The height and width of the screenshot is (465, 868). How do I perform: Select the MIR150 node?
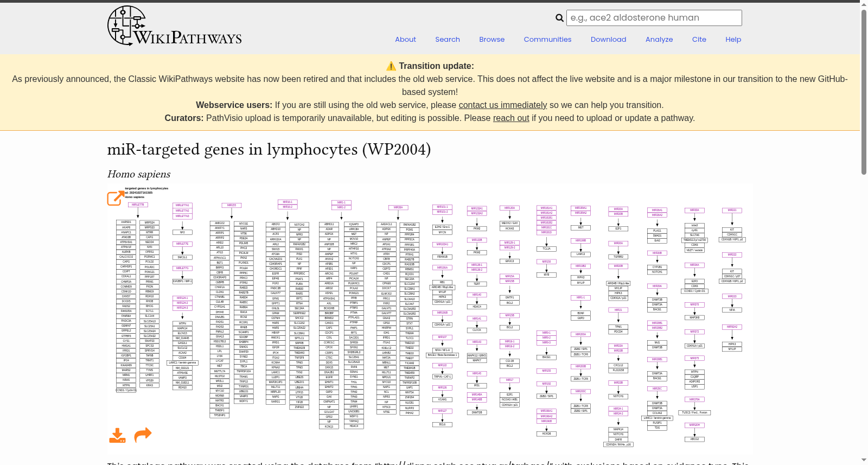546,262
